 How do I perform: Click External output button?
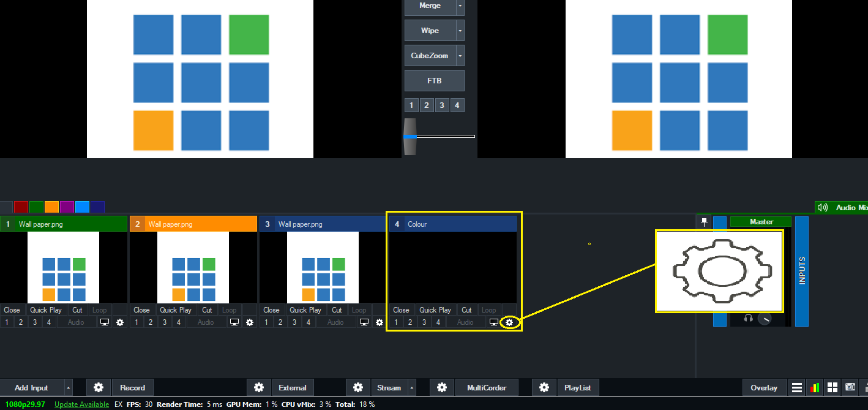coord(293,387)
